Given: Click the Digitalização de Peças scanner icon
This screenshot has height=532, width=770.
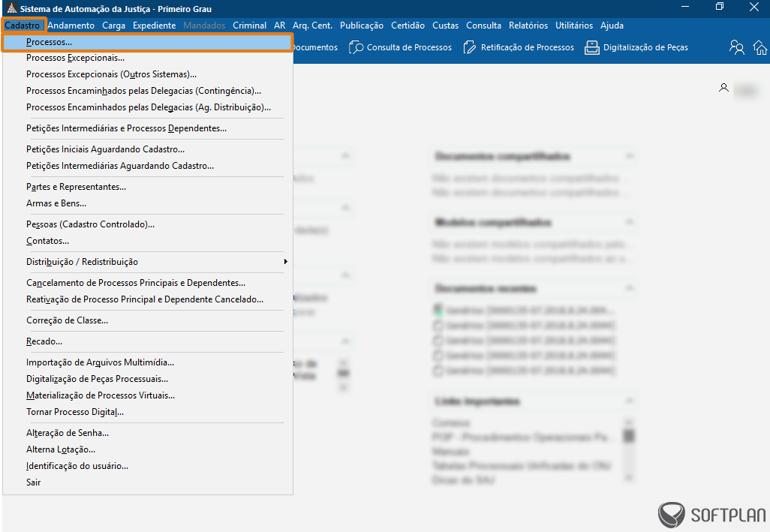Looking at the screenshot, I should tap(591, 47).
